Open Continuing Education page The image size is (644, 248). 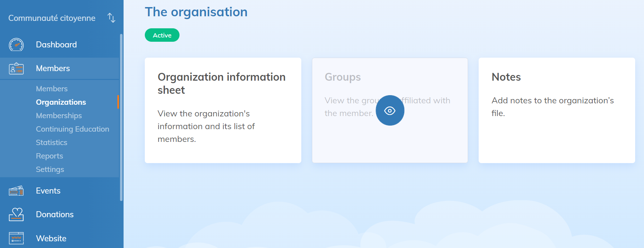pyautogui.click(x=73, y=129)
